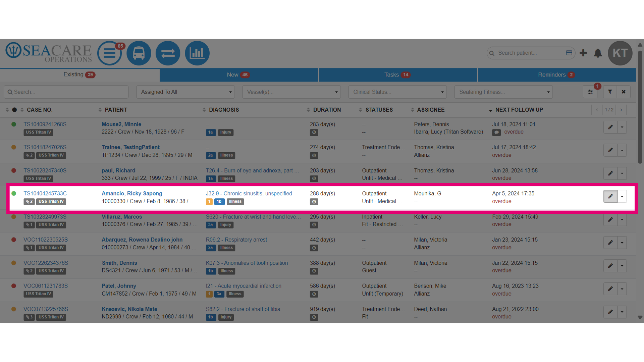This screenshot has width=644, height=362.
Task: Open Assigned To All dropdown
Action: (x=185, y=92)
